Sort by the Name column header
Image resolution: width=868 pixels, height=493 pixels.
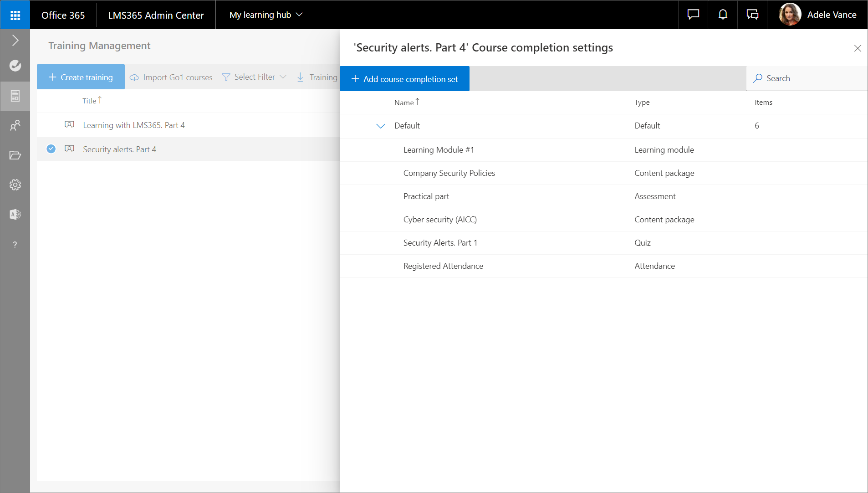[x=404, y=103]
